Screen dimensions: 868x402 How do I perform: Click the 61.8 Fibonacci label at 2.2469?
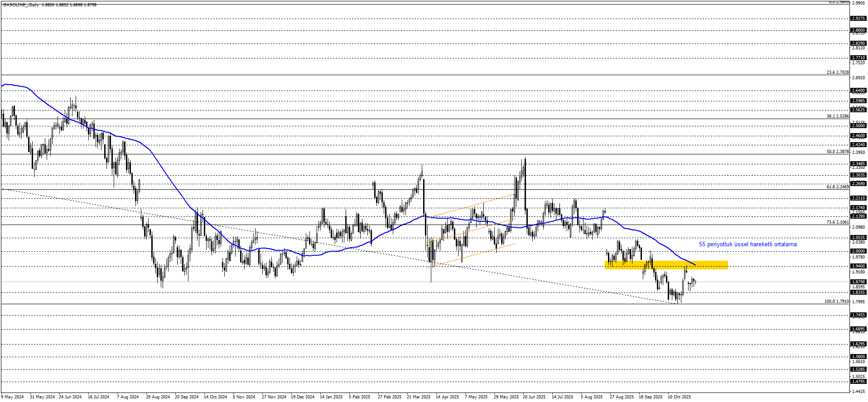[837, 187]
